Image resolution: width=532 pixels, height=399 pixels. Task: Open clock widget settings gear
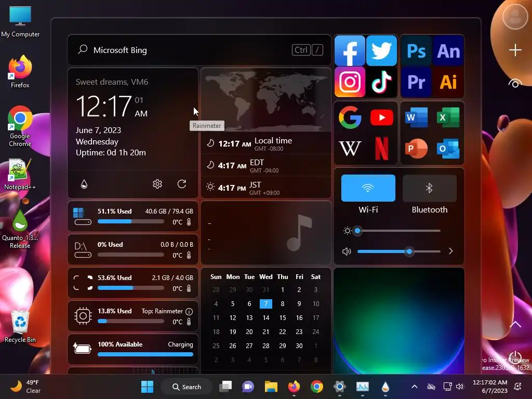(x=157, y=184)
